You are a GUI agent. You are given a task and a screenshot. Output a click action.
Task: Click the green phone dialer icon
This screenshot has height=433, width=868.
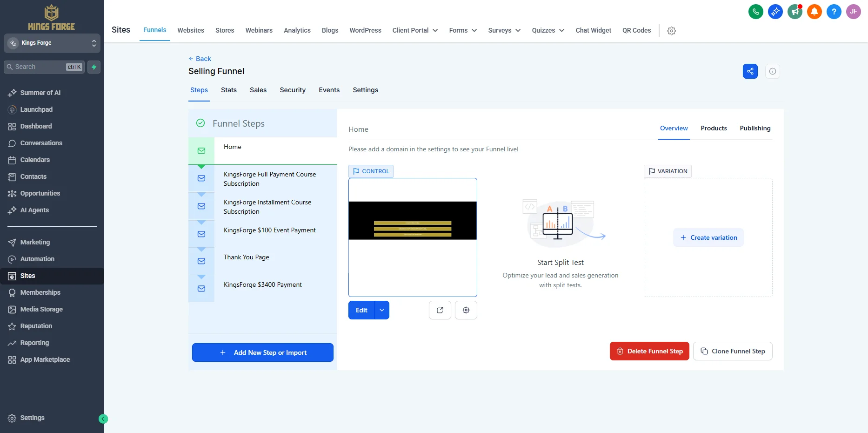click(756, 12)
